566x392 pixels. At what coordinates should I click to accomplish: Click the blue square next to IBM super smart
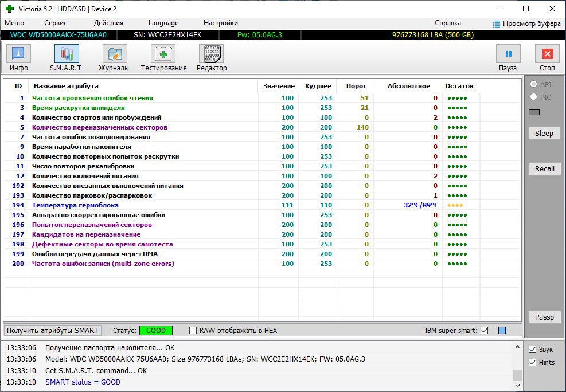coord(502,330)
